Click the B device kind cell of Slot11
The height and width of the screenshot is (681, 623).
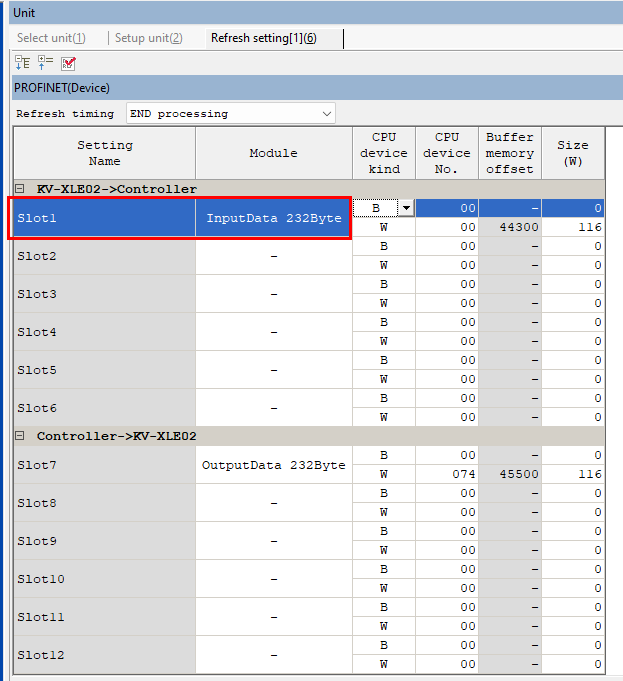click(x=384, y=607)
